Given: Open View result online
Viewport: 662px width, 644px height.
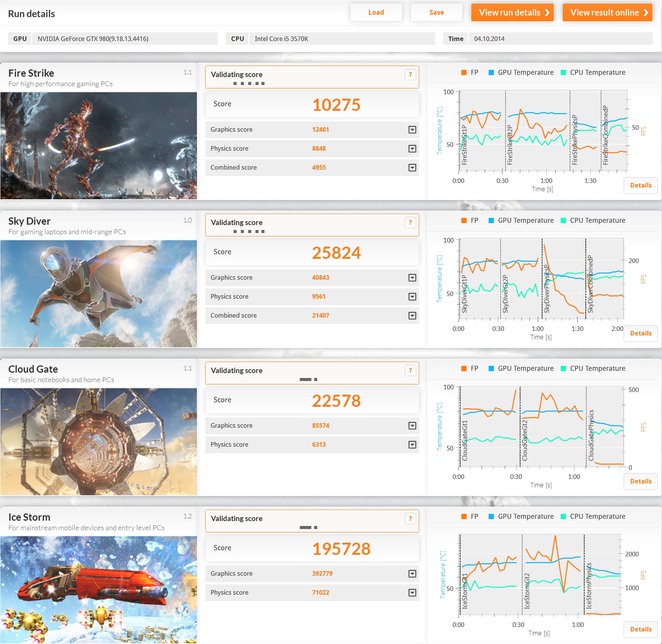Looking at the screenshot, I should 607,13.
